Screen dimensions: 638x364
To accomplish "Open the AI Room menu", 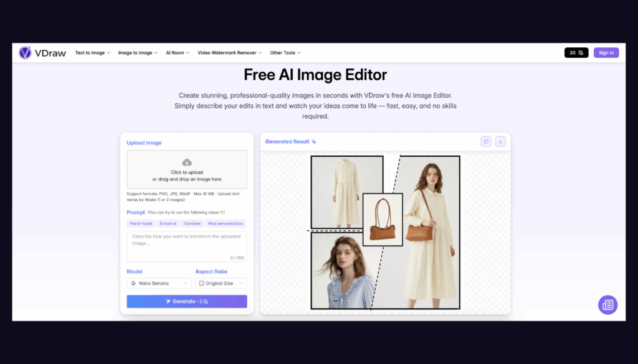I will point(176,52).
